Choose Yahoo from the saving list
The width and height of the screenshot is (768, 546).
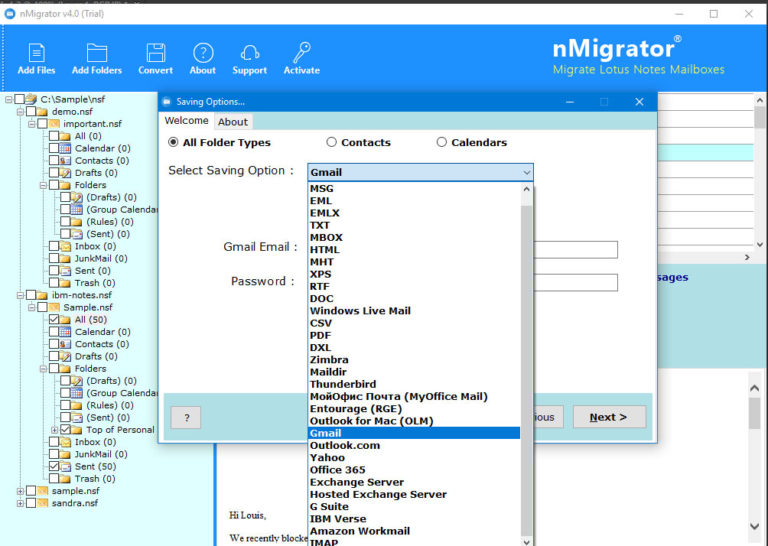414,458
